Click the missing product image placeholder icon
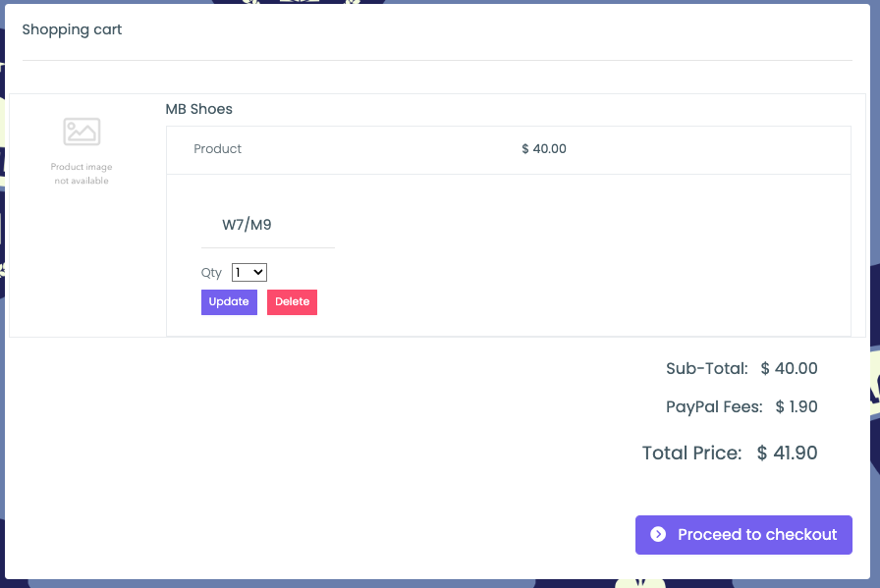The image size is (880, 588). [x=82, y=132]
